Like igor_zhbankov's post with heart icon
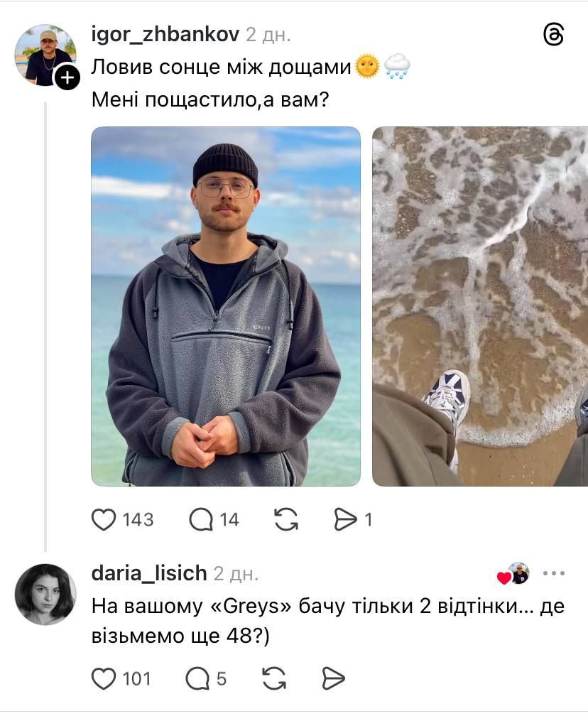Screen dimensions: 588x716 pos(104,520)
